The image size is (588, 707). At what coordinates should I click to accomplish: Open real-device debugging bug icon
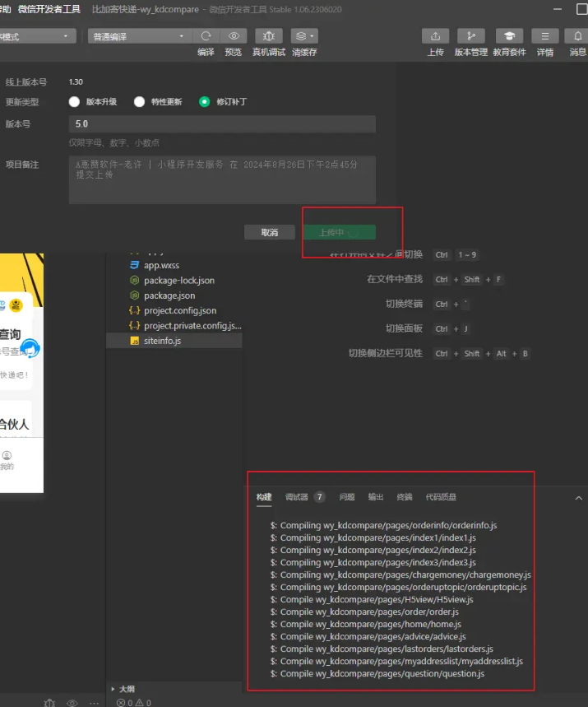click(x=269, y=36)
